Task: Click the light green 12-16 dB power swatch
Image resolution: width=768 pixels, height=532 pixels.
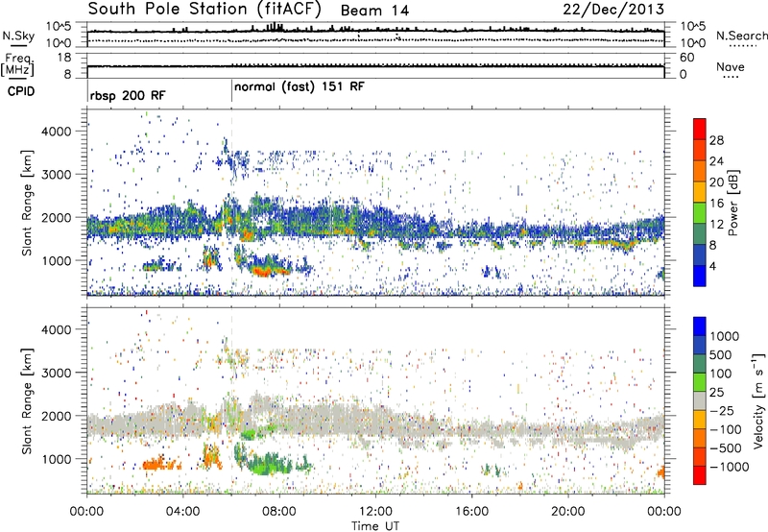Action: coord(700,213)
